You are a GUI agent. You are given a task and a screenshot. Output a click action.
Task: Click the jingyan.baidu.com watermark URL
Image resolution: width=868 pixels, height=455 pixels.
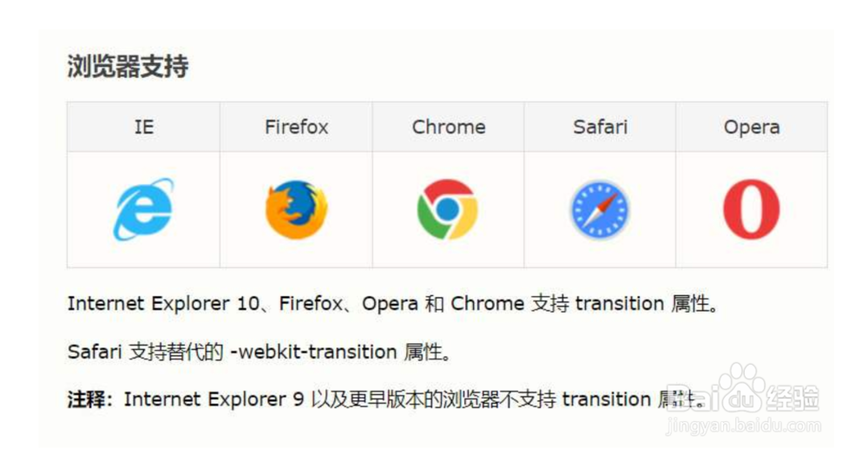tap(743, 427)
